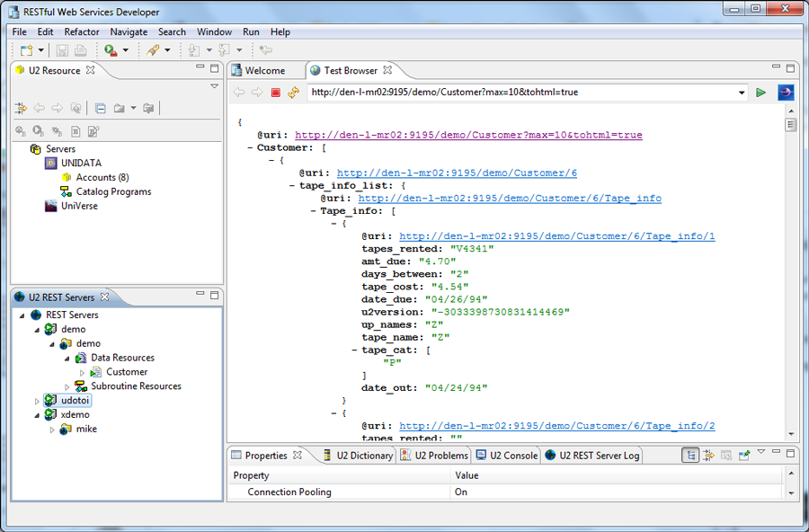This screenshot has height=532, width=809.
Task: Click Test Browser vertical scrollbar thumb
Action: click(790, 125)
